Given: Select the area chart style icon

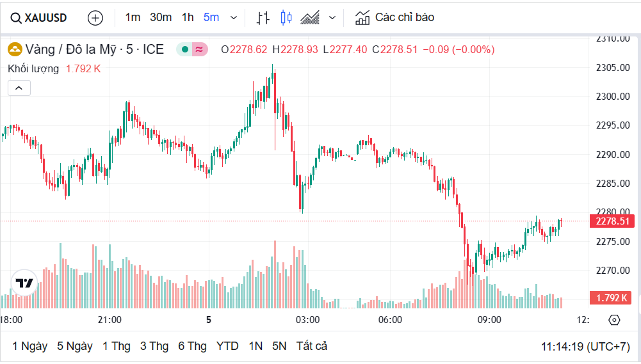Looking at the screenshot, I should coord(311,18).
